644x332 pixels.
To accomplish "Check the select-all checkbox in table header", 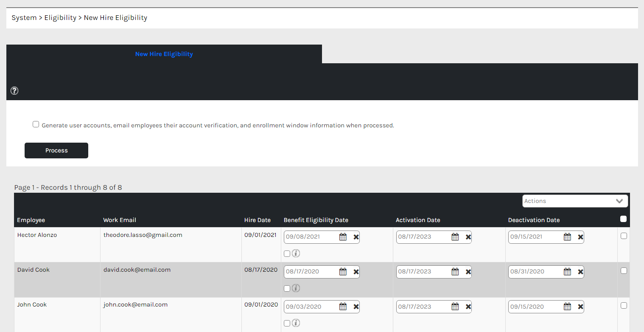I will [x=623, y=219].
